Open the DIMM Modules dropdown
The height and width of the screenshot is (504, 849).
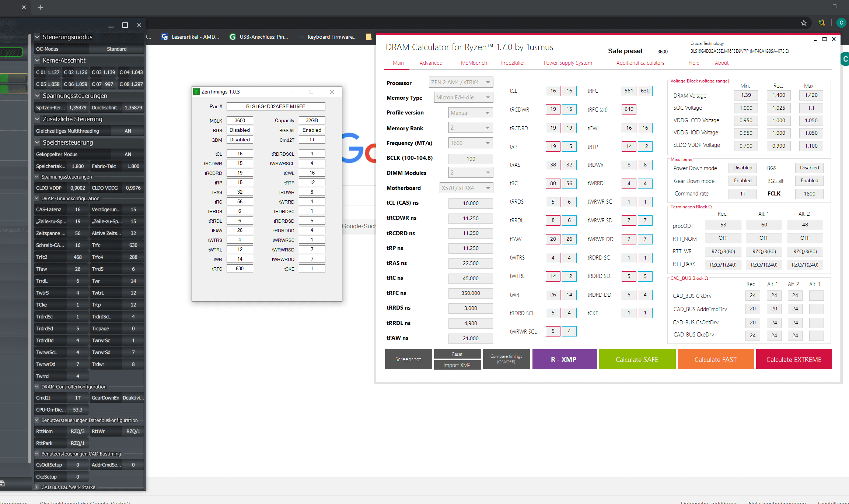471,173
